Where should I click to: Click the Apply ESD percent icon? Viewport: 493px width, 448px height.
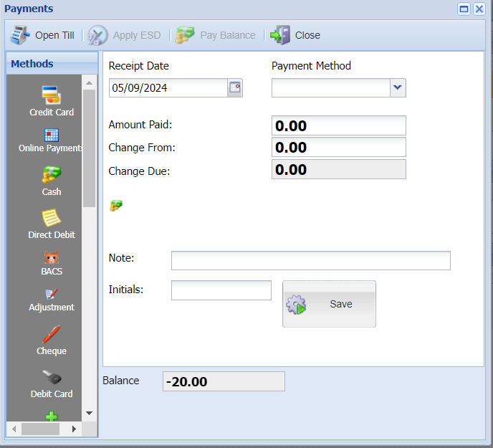tap(97, 35)
